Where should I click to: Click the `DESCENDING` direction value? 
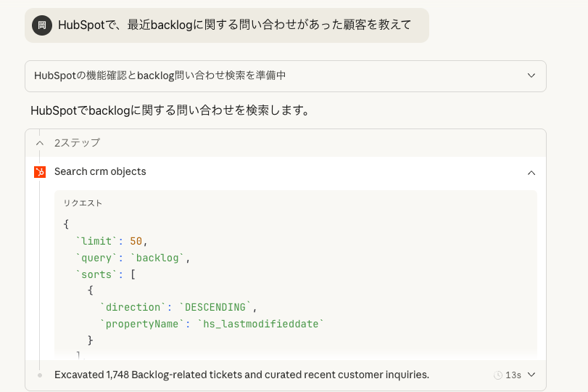click(216, 307)
